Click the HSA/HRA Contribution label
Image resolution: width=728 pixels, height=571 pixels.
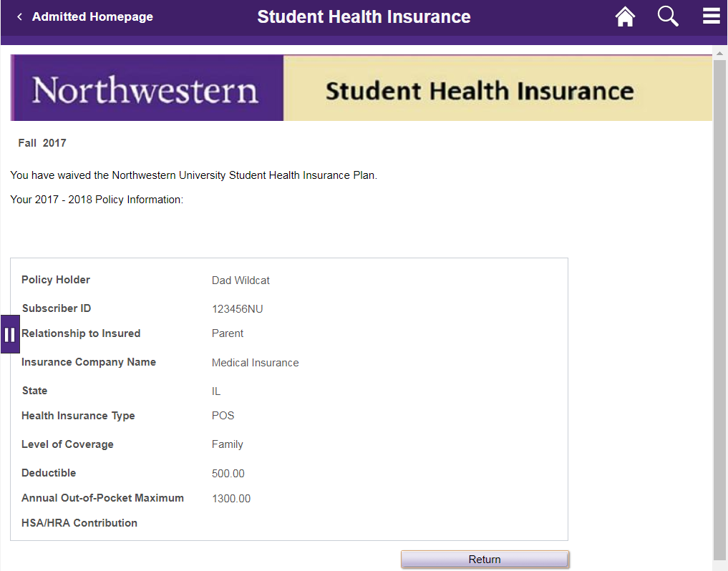[x=79, y=523]
